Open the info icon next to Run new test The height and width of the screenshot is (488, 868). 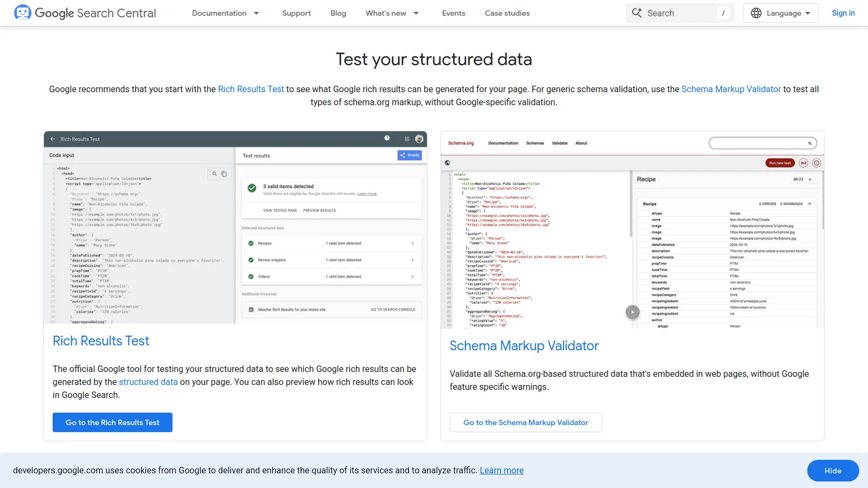tap(816, 163)
